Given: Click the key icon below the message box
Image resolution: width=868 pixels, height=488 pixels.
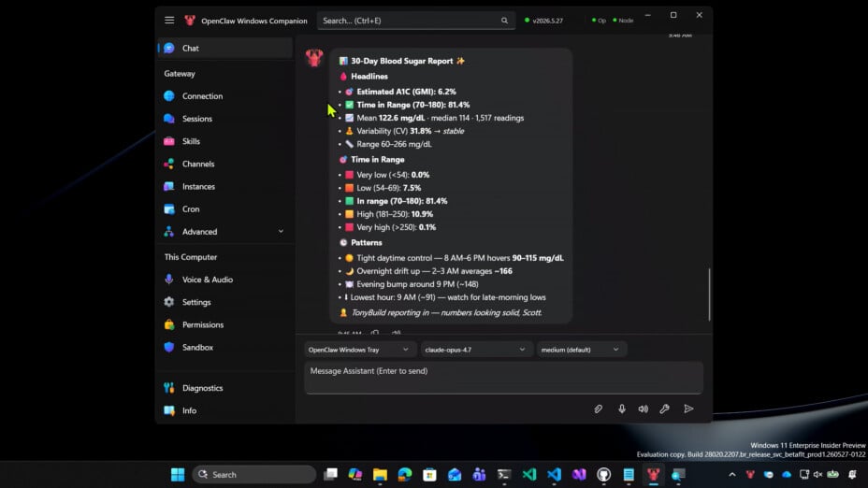Looking at the screenshot, I should tap(664, 409).
